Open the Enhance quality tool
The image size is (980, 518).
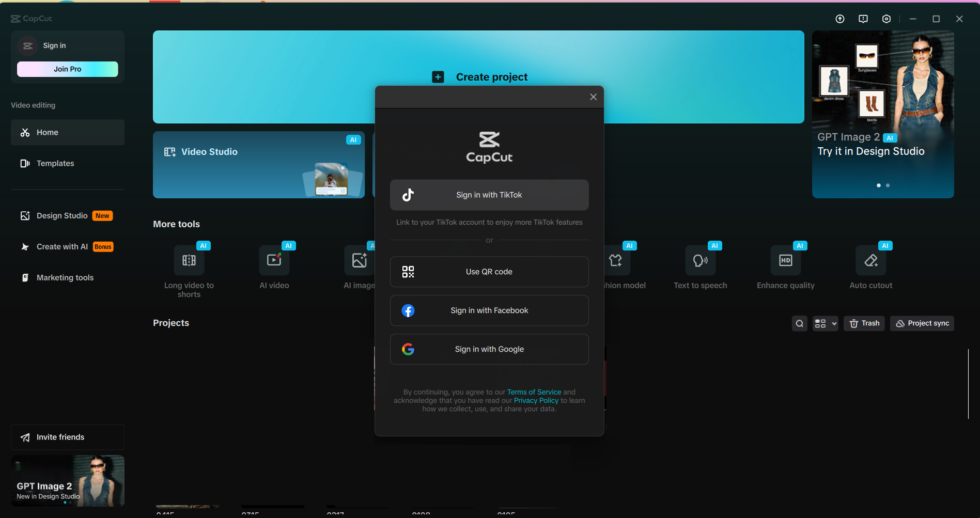coord(786,260)
